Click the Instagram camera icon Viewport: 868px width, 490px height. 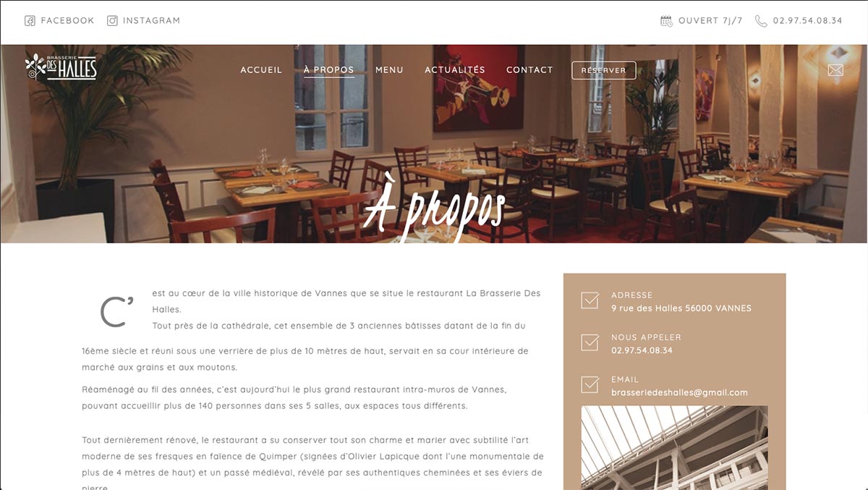pos(112,21)
